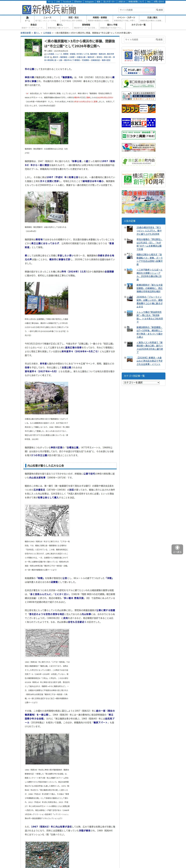Click the header 検索 magnifier button
The height and width of the screenshot is (868, 186).
coord(160,10)
